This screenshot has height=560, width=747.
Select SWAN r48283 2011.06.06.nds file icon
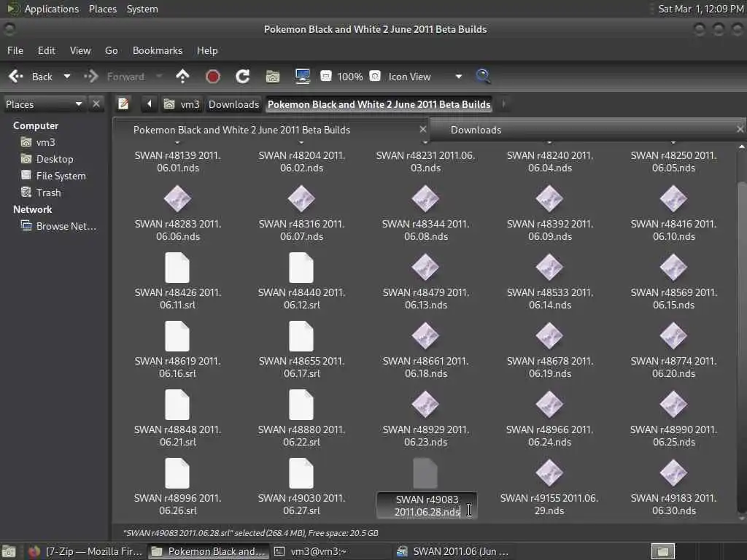click(x=178, y=199)
